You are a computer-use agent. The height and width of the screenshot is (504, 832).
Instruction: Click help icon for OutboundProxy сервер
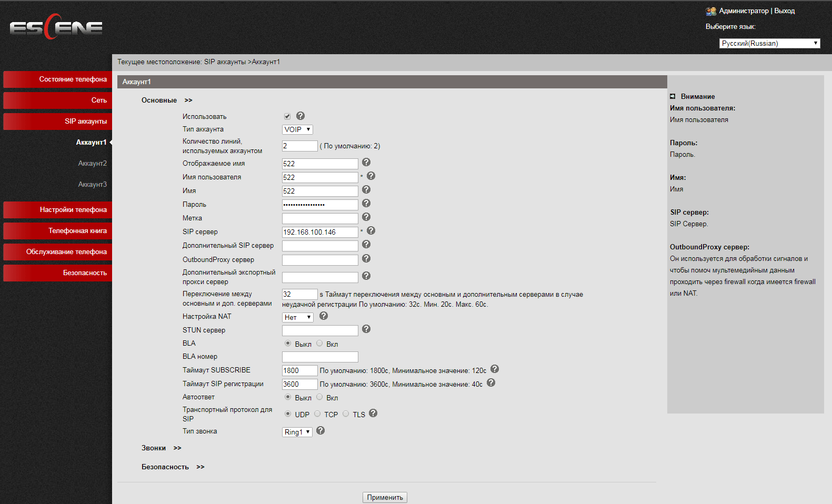tap(366, 258)
